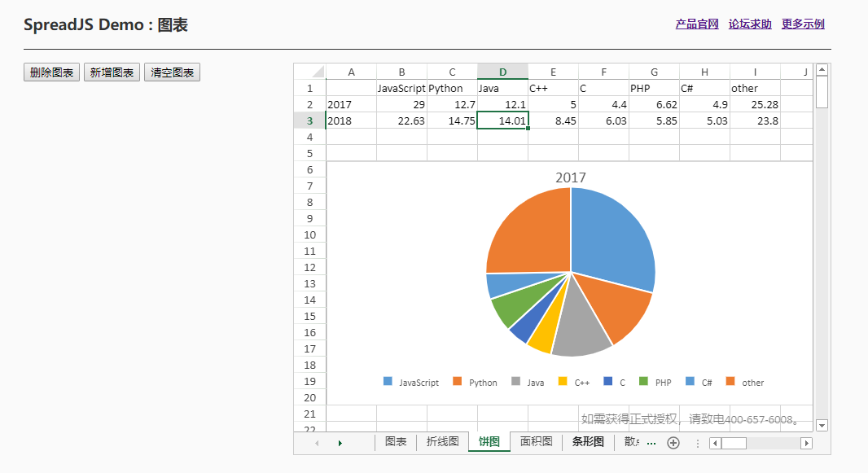Click the previous sheet tab arrow
868x473 pixels.
317,443
